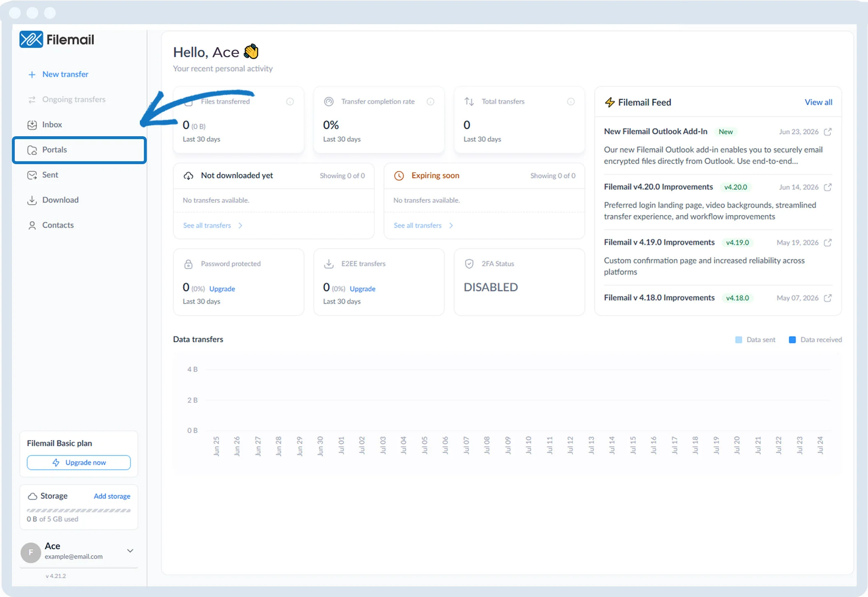Screen dimensions: 868x597
Task: Toggle the Data received legend swatch
Action: click(793, 340)
